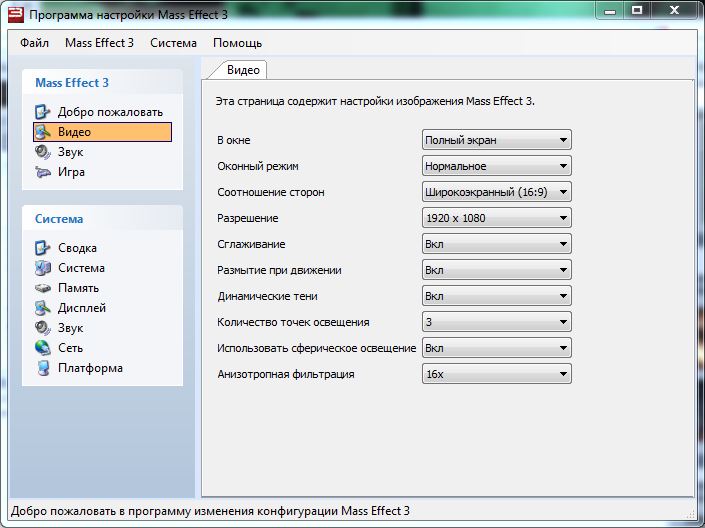The height and width of the screenshot is (528, 705).
Task: Open the Файл menu
Action: (34, 43)
